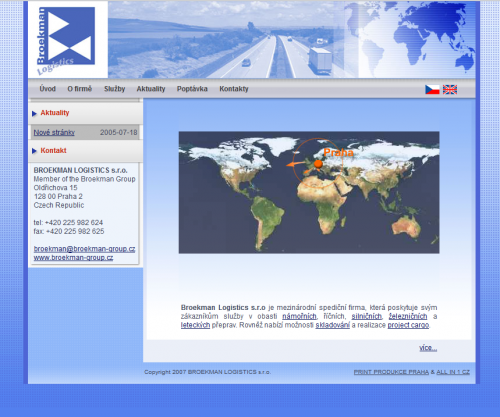Click the orange Praha marker on map
Viewport: 500px width, 417px height.
[x=318, y=164]
